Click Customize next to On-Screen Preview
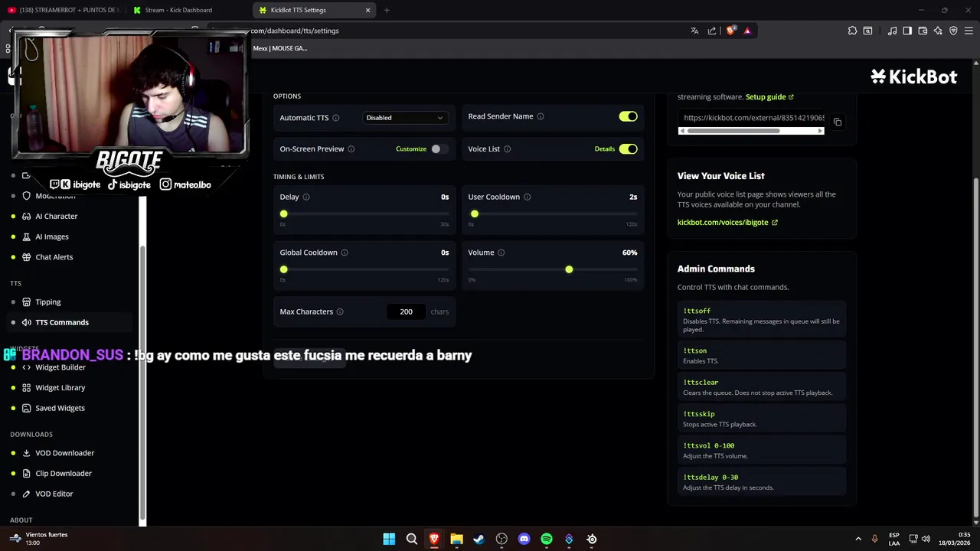 411,149
